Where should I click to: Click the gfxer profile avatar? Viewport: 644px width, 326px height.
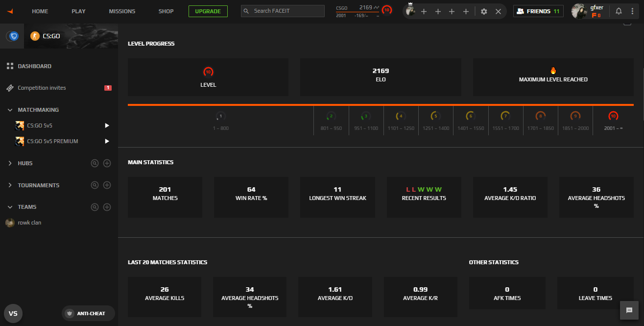coord(579,11)
